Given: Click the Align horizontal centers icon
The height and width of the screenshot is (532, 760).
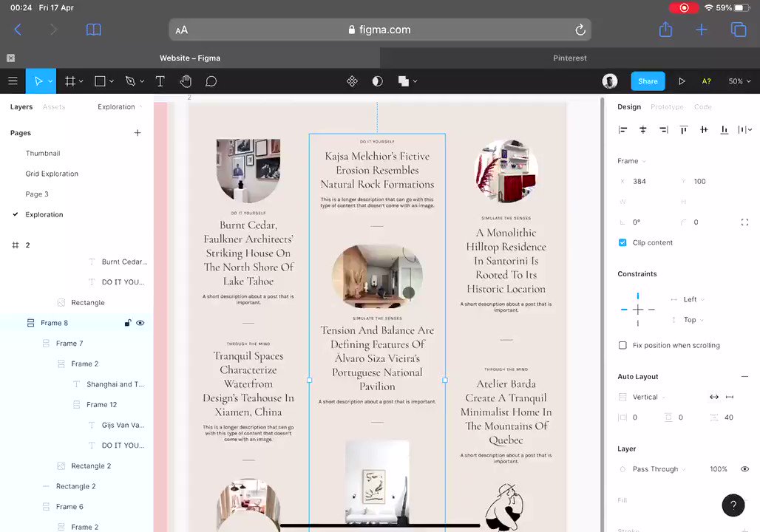Looking at the screenshot, I should (x=642, y=129).
